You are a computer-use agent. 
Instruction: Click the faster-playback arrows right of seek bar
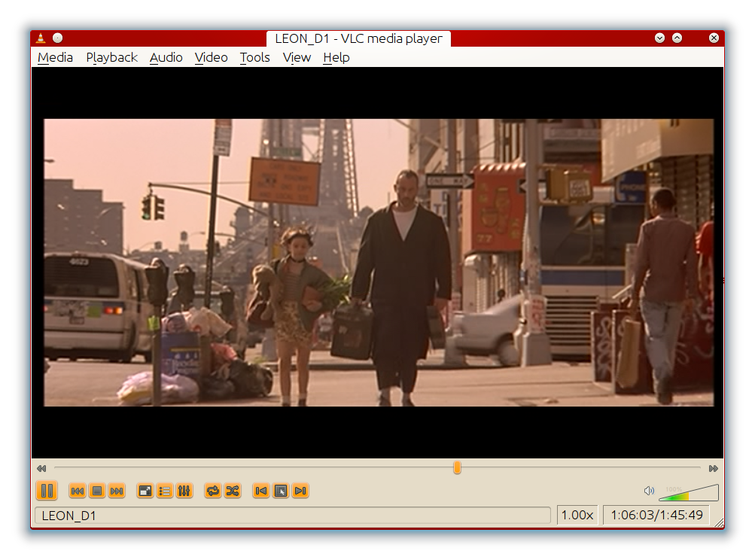[x=714, y=468]
